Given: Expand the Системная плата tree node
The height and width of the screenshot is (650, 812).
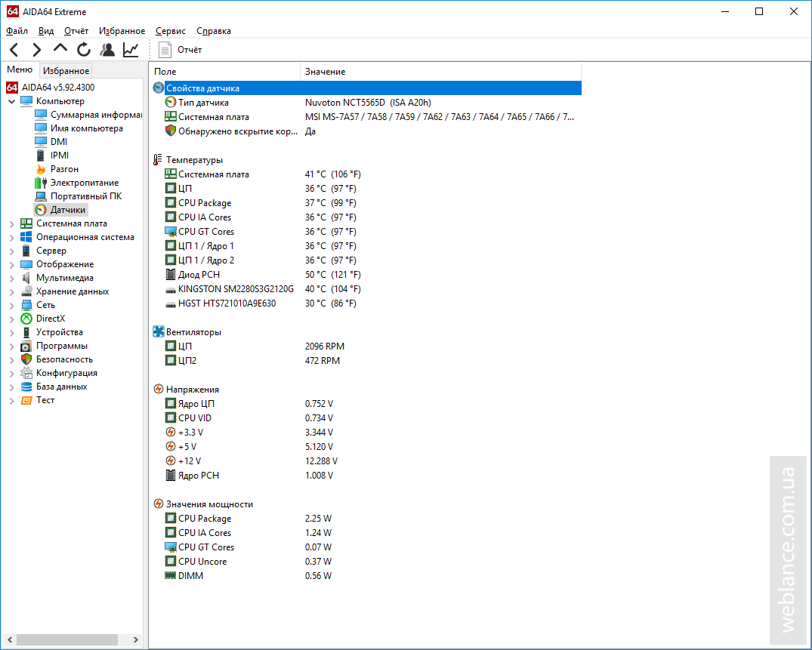Looking at the screenshot, I should point(12,223).
